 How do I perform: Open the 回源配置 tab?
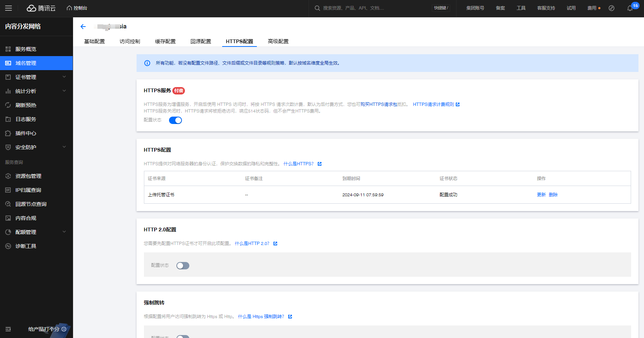pyautogui.click(x=201, y=41)
